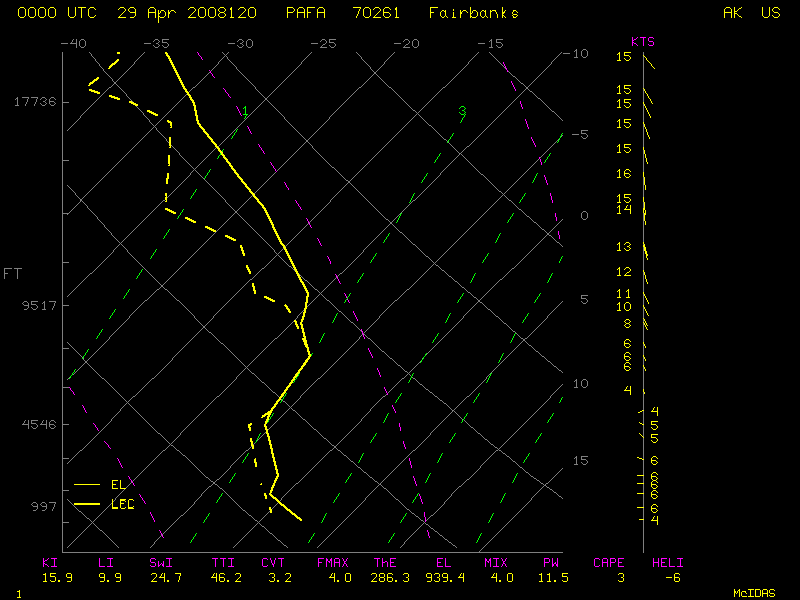Select the EL value '939.4'
Image resolution: width=800 pixels, height=600 pixels.
point(445,578)
